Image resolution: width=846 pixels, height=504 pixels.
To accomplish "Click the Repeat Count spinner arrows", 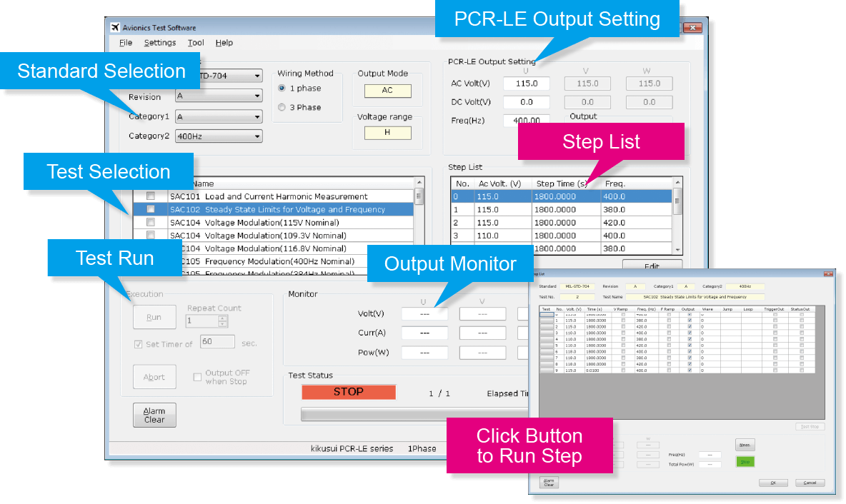I will click(x=223, y=321).
